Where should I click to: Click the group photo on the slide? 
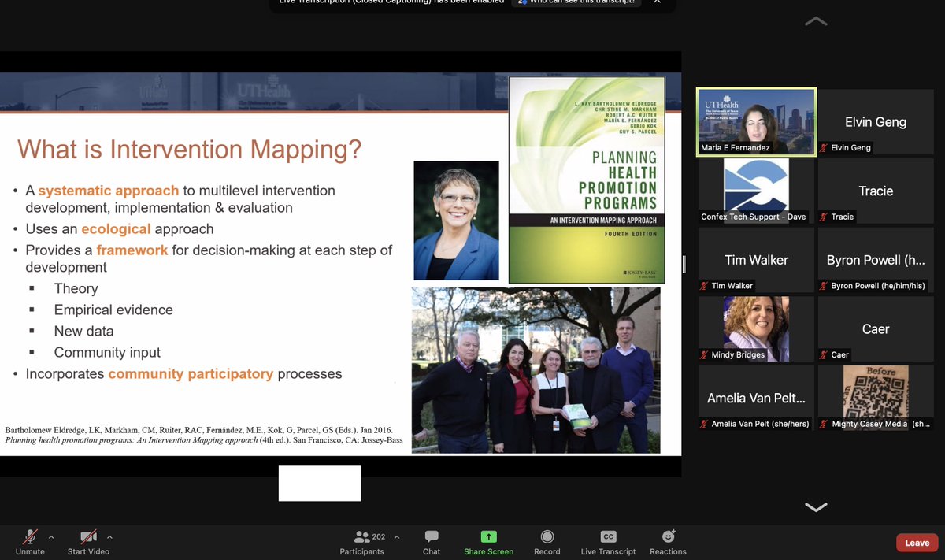tap(536, 370)
